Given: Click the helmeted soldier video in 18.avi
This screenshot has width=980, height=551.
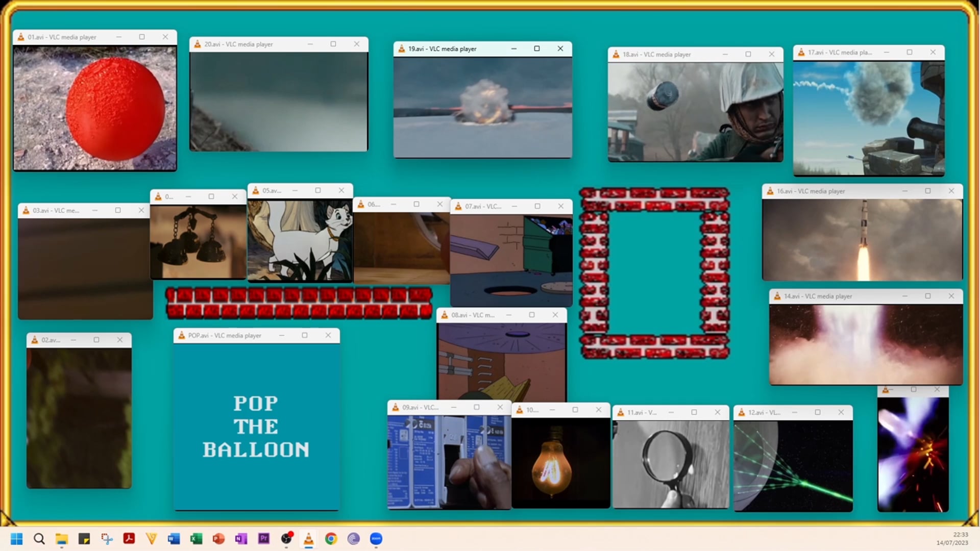Looking at the screenshot, I should pos(695,112).
